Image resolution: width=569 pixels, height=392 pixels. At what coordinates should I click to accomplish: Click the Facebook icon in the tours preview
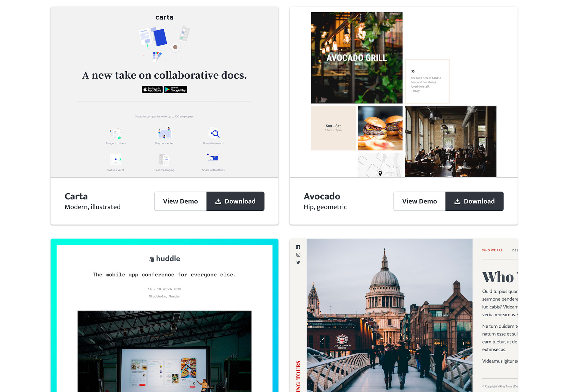tap(298, 247)
